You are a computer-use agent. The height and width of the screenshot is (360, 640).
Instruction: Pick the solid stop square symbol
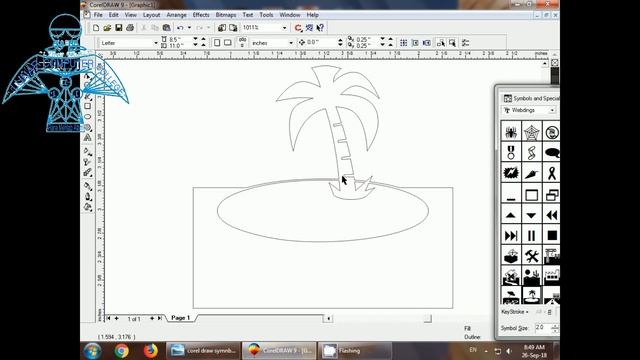pyautogui.click(x=552, y=236)
